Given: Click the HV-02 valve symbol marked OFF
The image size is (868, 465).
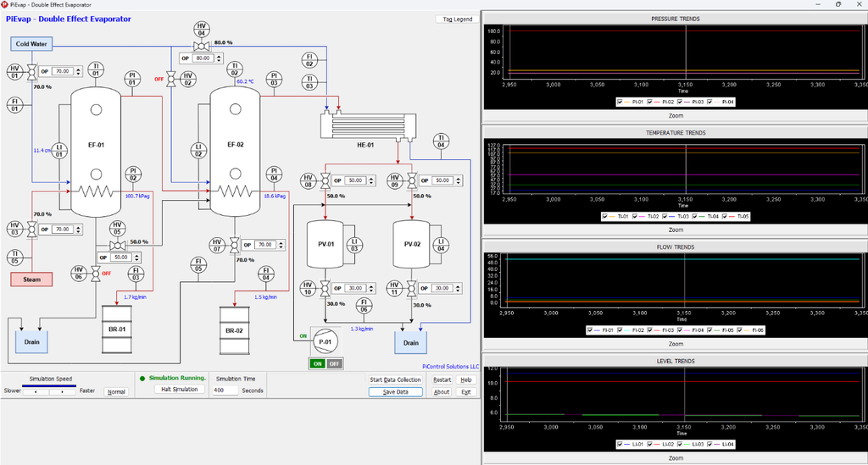Looking at the screenshot, I should coord(171,79).
